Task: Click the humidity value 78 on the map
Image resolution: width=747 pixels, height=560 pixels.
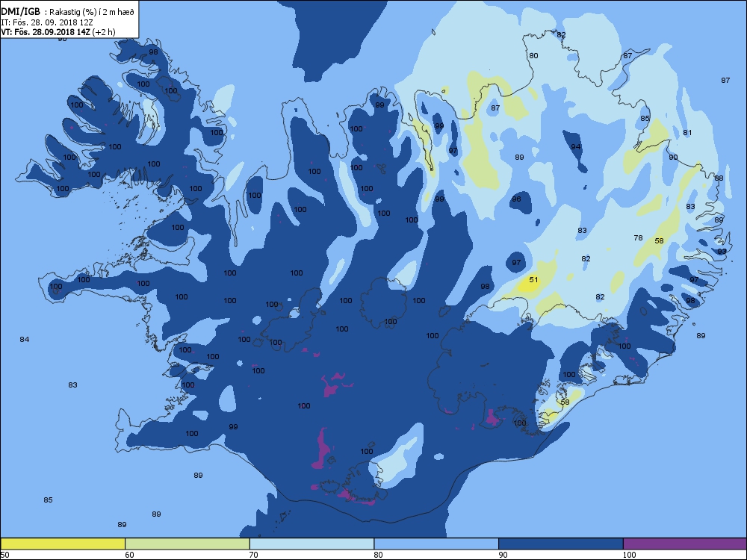Action: click(639, 237)
